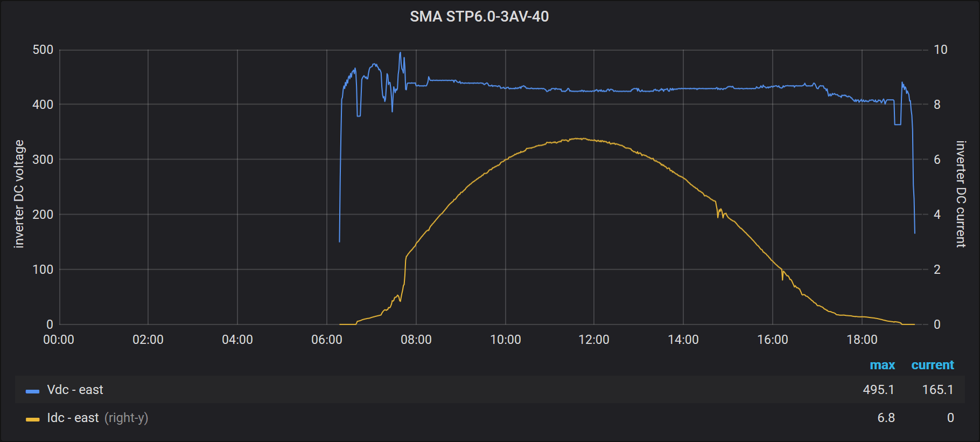980x442 pixels.
Task: Click the 00:00 time axis tick
Action: [x=59, y=340]
